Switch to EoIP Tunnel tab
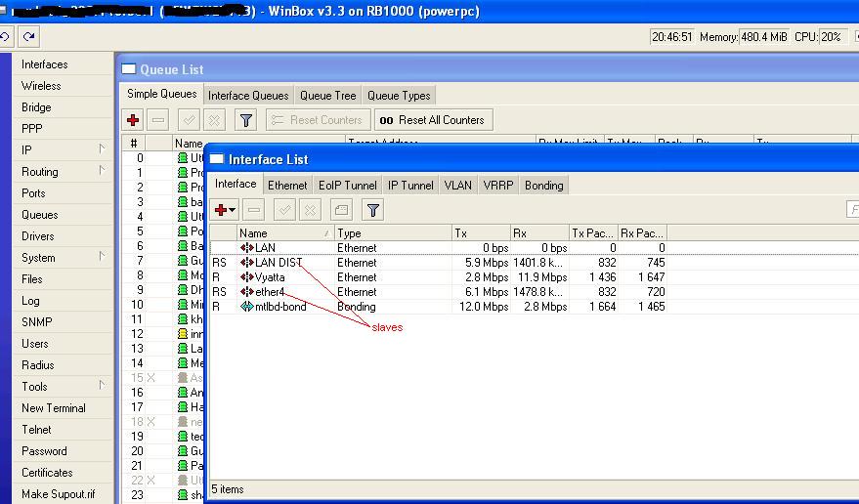The width and height of the screenshot is (859, 504). [x=347, y=186]
